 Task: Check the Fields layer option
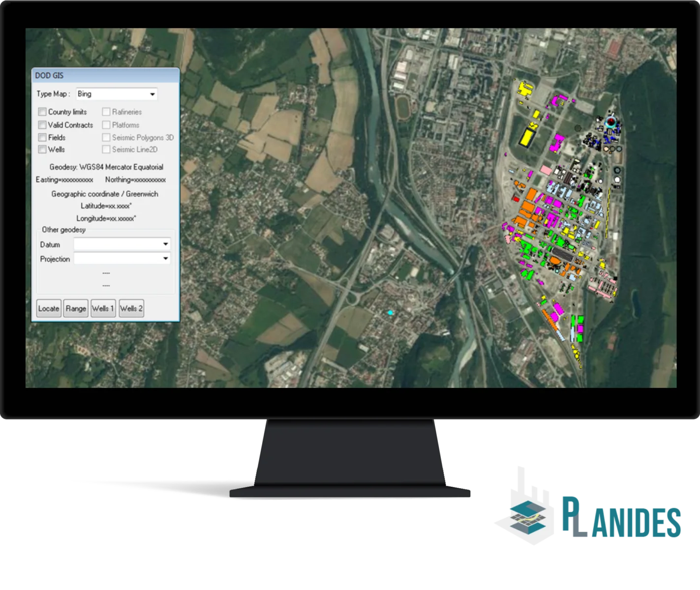tap(42, 138)
